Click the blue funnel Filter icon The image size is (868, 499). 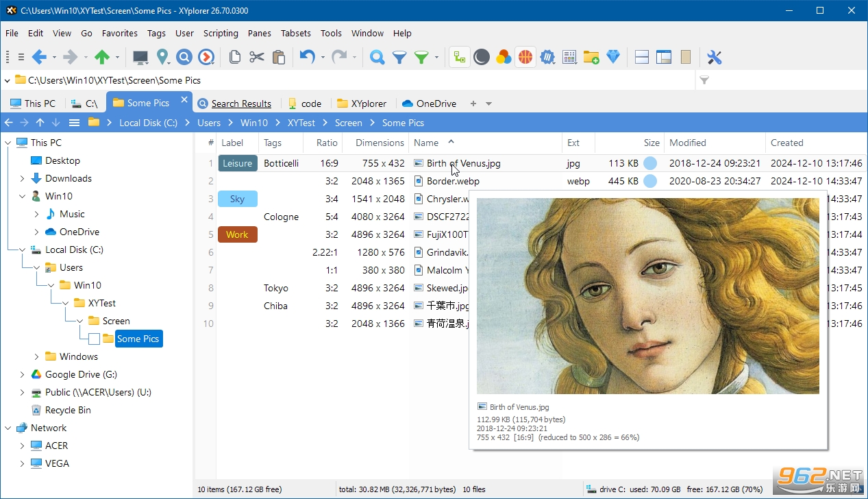point(399,57)
